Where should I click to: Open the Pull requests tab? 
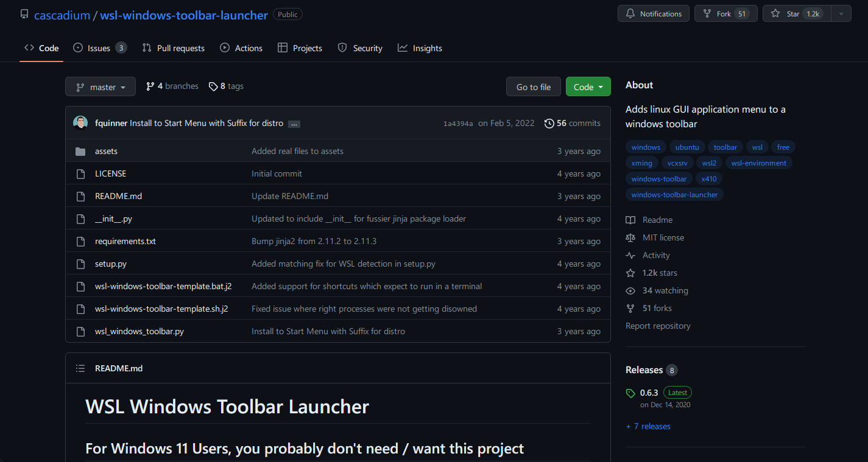174,48
